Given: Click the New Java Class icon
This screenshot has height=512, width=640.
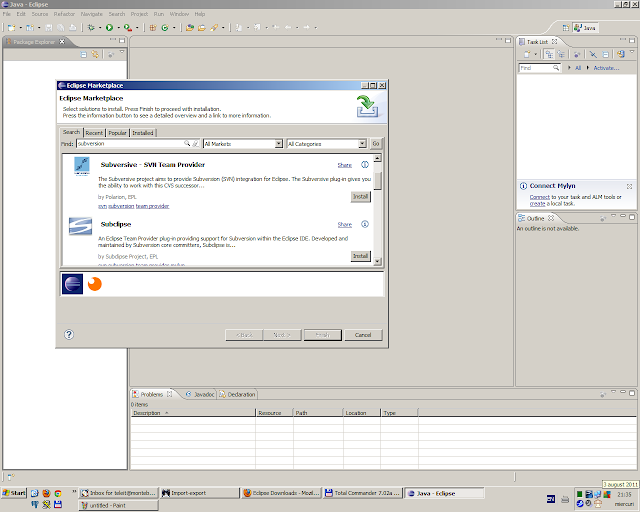Looking at the screenshot, I should point(165,28).
